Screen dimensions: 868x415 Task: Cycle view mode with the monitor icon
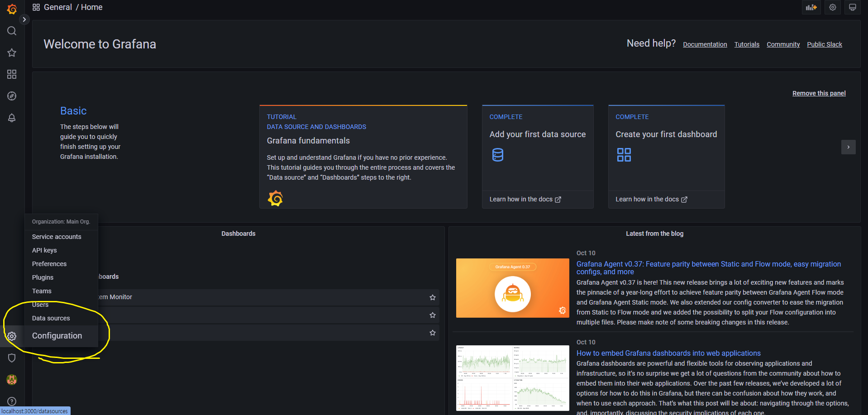coord(853,7)
